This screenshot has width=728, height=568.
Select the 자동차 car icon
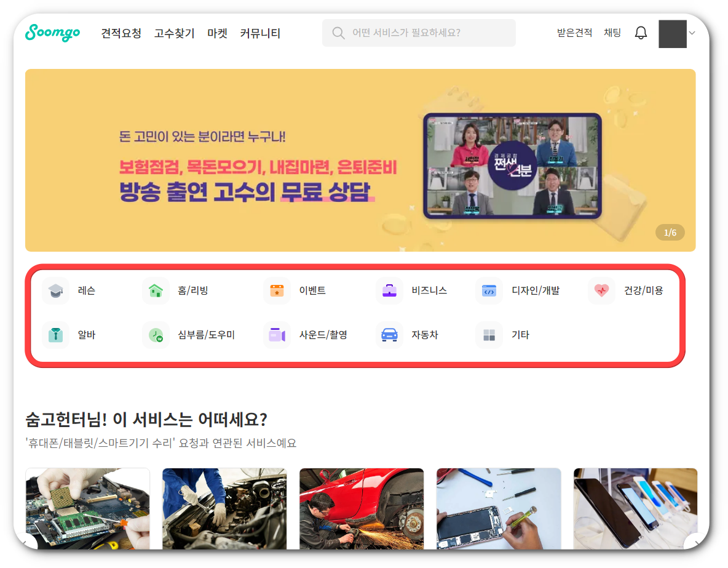click(389, 335)
